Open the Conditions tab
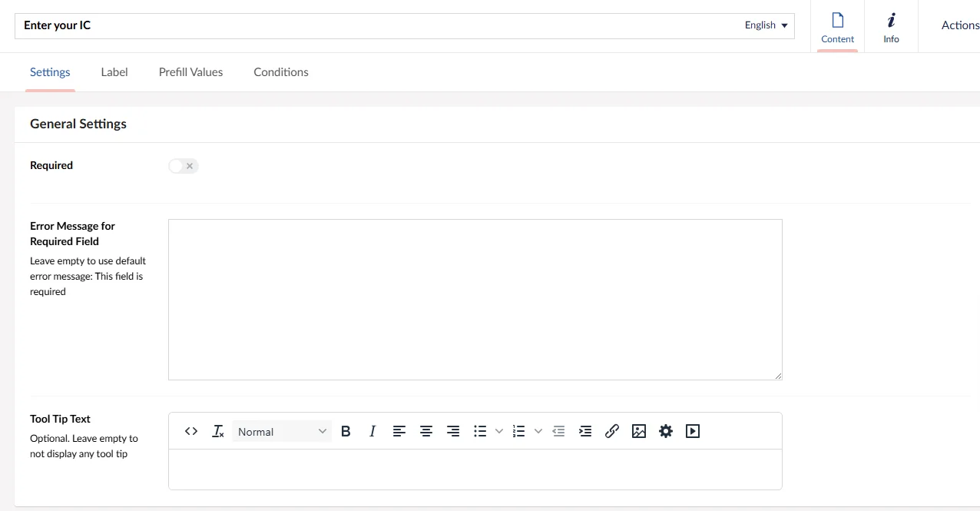This screenshot has width=980, height=511. 281,72
